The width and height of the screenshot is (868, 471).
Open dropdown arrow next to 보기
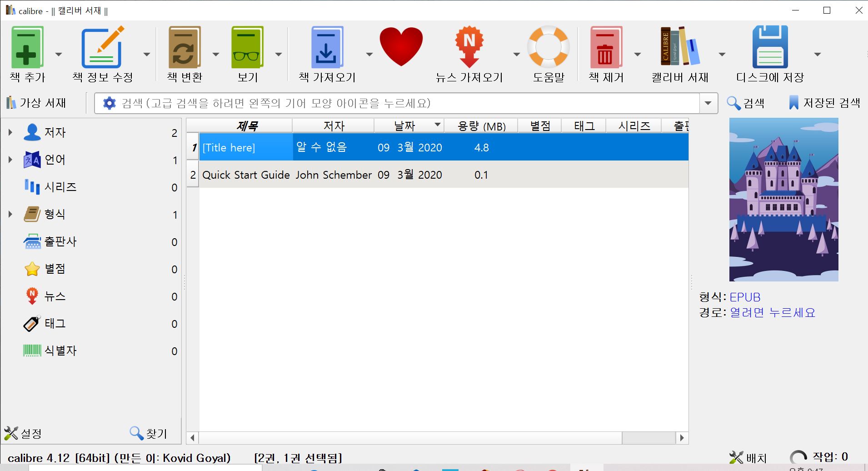click(x=279, y=54)
